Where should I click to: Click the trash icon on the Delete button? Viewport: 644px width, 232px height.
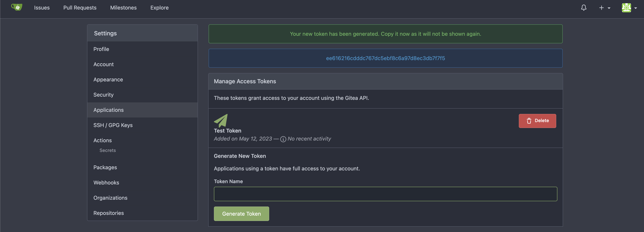point(529,121)
